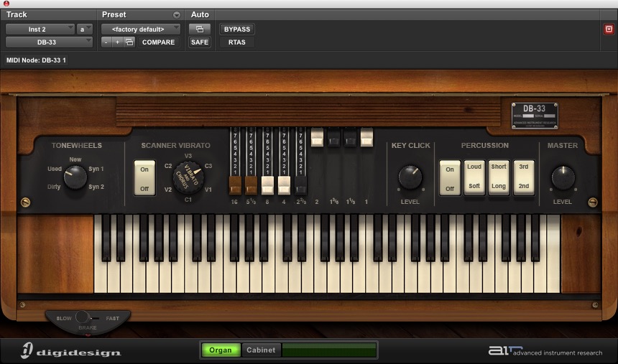The width and height of the screenshot is (618, 364).
Task: Play the highest white key on keyboard
Action: coord(553,254)
